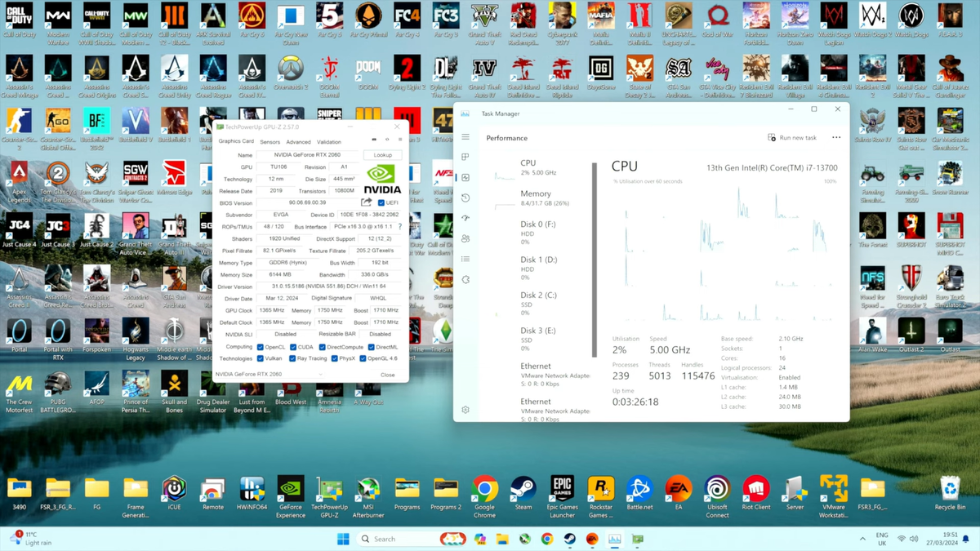The width and height of the screenshot is (980, 551).
Task: Open Users icon in Task Manager sidebar
Action: (x=465, y=238)
